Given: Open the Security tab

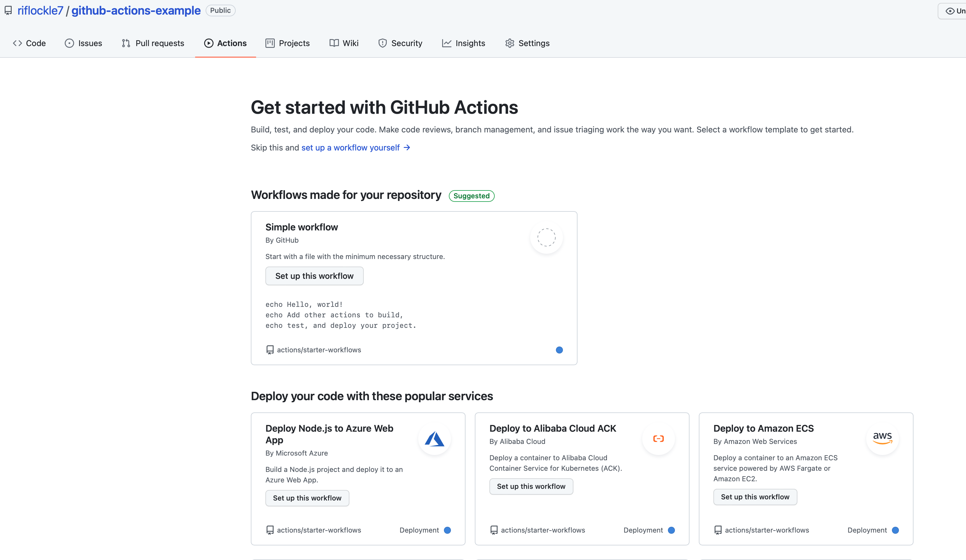Looking at the screenshot, I should coord(400,43).
